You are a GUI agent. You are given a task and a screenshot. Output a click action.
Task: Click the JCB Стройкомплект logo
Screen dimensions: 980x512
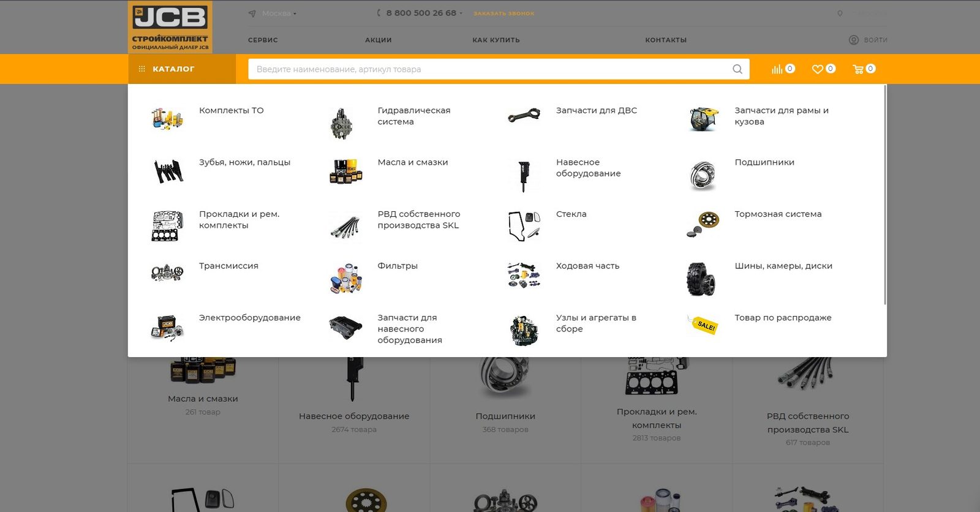pos(170,27)
